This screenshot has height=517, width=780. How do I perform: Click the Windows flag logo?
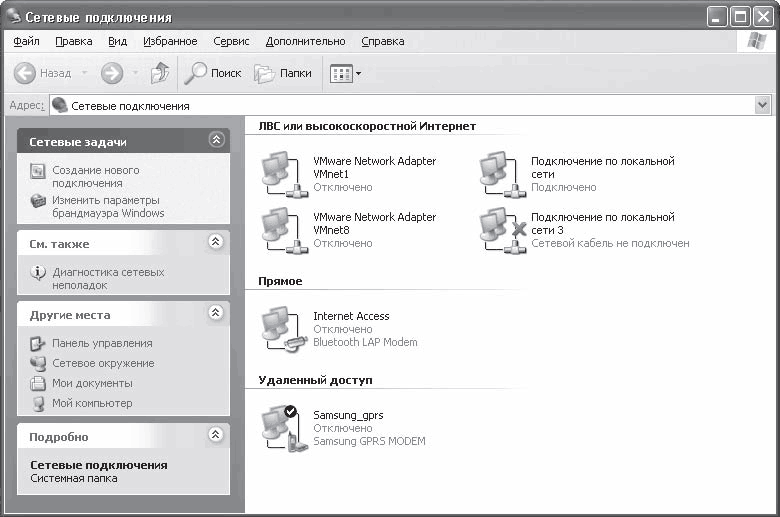tap(756, 41)
